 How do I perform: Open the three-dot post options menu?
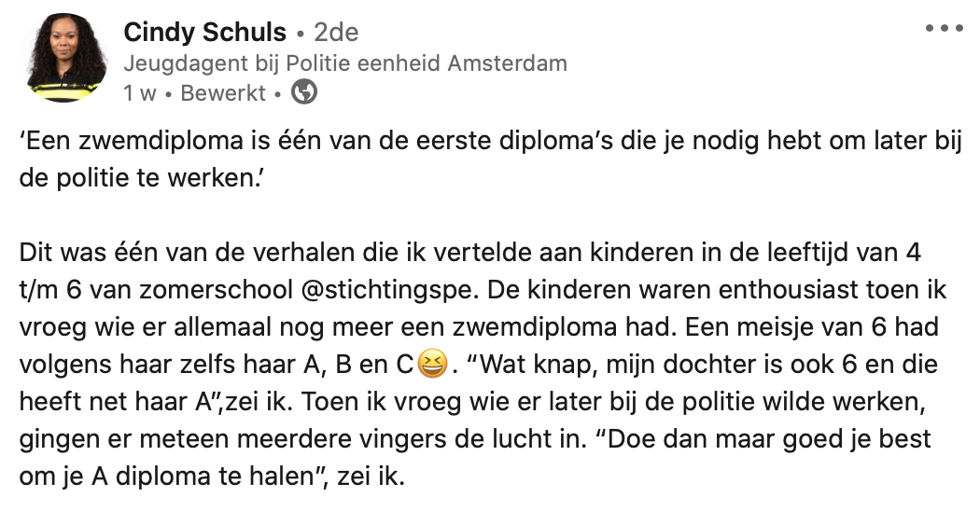coord(943,29)
